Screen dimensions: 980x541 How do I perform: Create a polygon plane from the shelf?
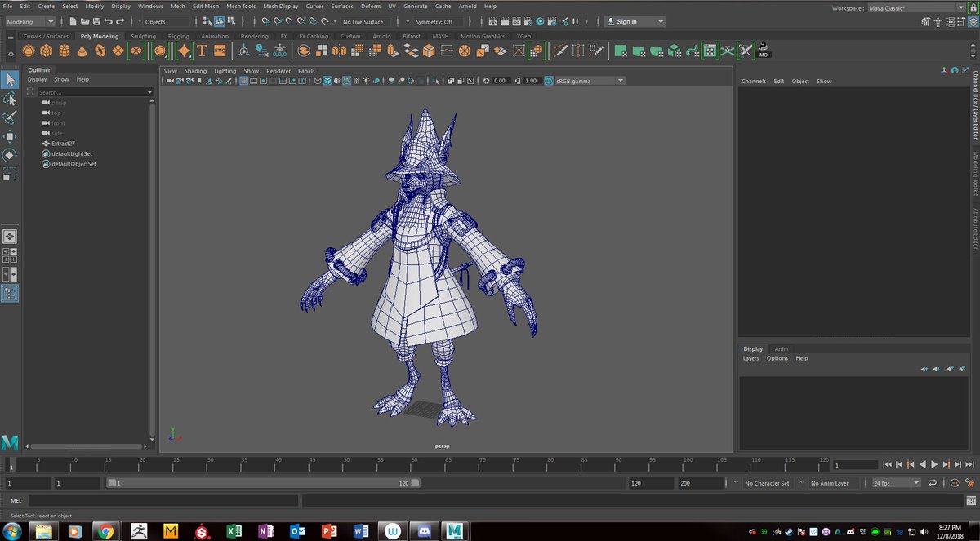(x=118, y=51)
